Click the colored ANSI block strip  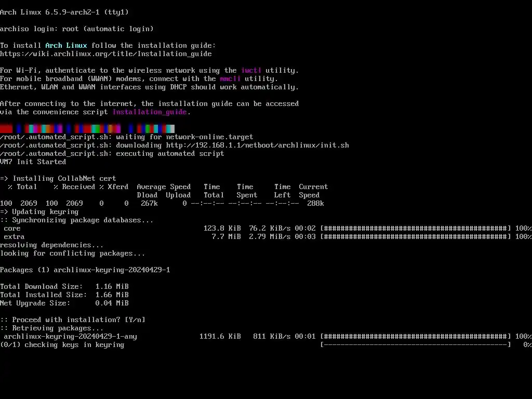(87, 129)
